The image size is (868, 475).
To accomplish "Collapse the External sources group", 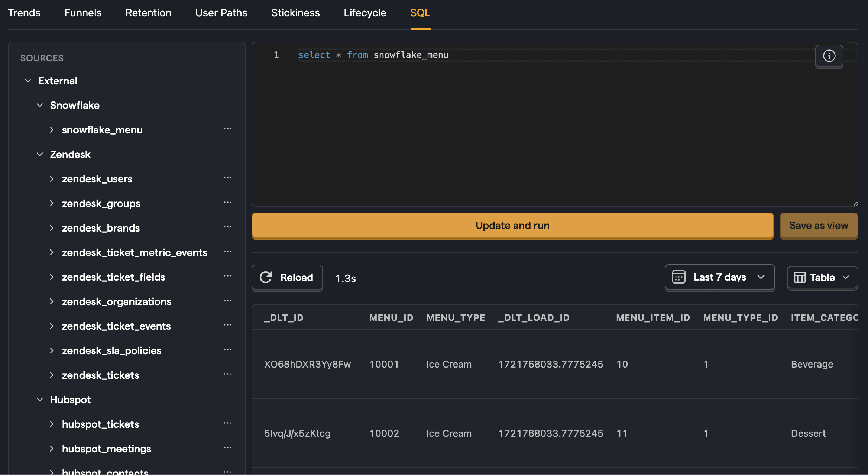I will click(28, 81).
